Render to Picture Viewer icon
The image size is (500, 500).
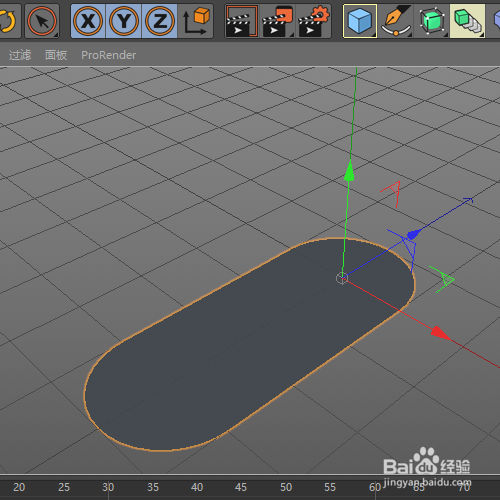(278, 21)
